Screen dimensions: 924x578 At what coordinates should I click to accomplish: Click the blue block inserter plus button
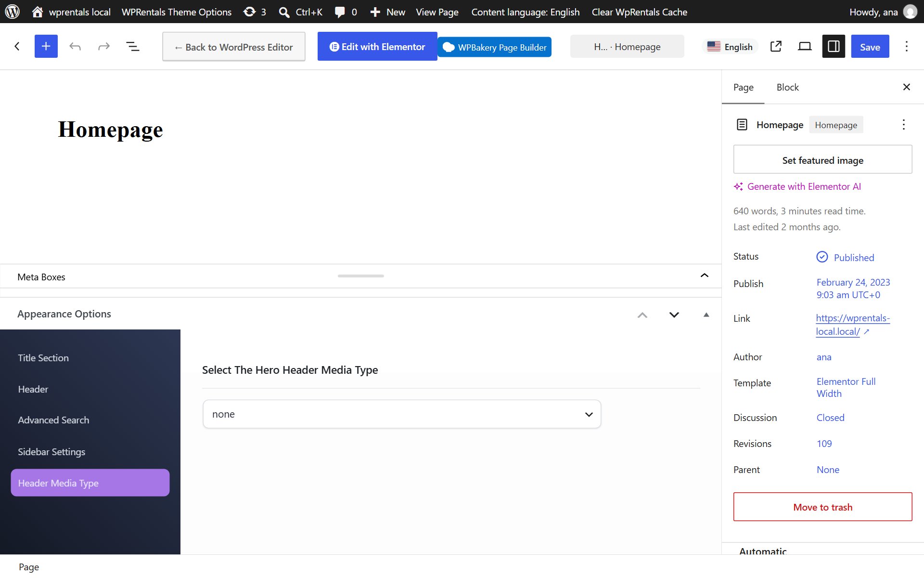[46, 46]
